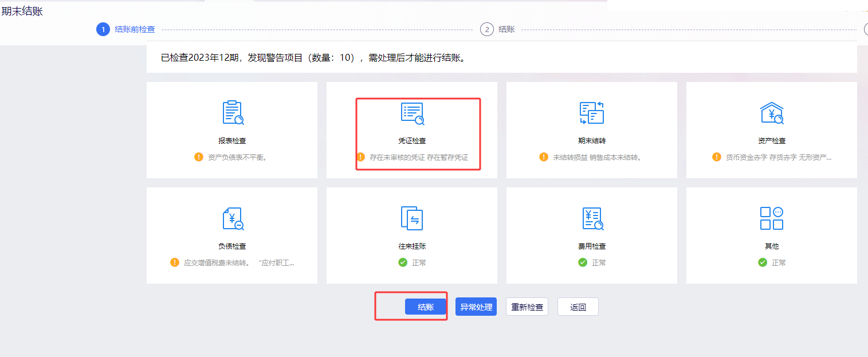Click the 负债检查 card title

232,246
